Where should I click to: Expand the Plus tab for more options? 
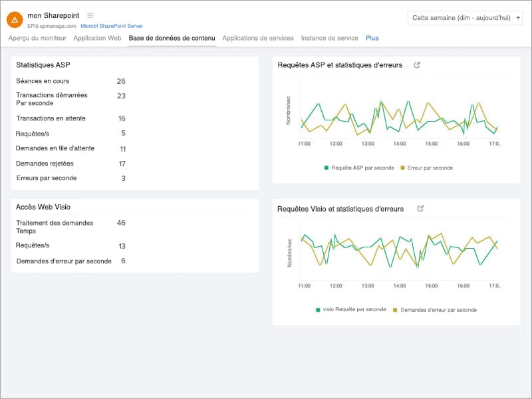372,39
